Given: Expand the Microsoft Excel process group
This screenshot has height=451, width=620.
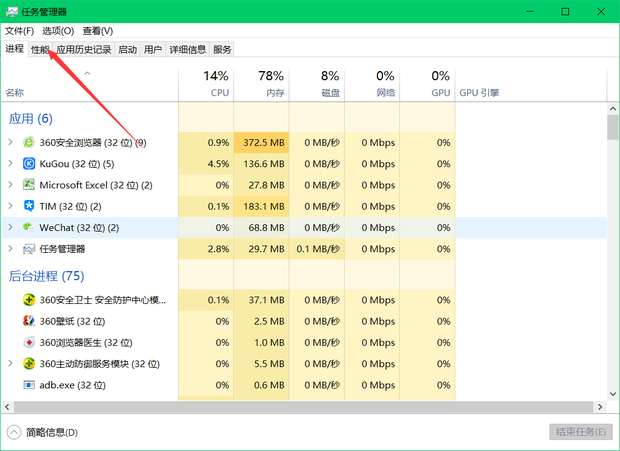Looking at the screenshot, I should pos(11,185).
